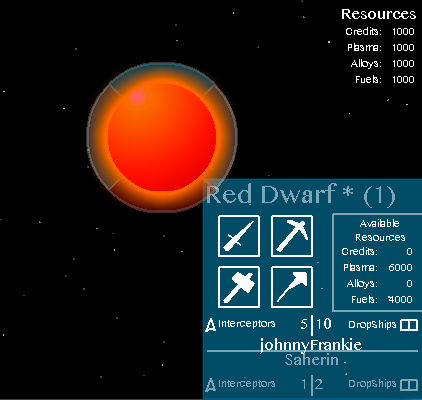Select player name Saherin

click(x=312, y=360)
